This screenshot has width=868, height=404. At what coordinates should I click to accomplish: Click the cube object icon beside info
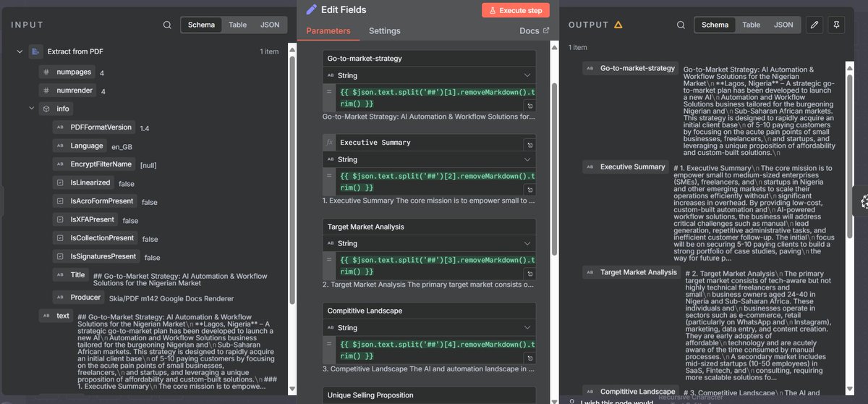pos(46,109)
